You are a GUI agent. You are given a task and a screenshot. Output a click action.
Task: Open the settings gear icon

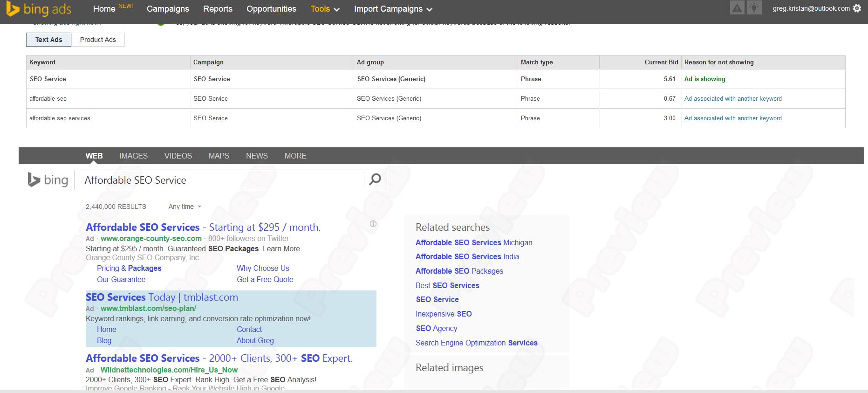click(857, 8)
